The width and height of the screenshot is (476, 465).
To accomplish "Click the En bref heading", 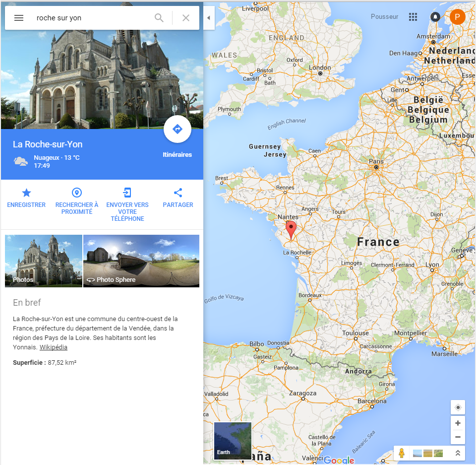I will click(27, 302).
